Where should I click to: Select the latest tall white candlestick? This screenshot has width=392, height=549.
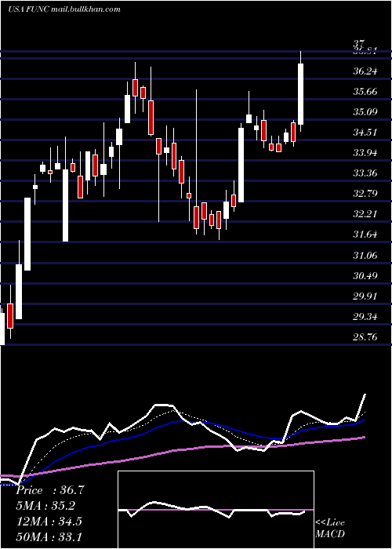[300, 94]
